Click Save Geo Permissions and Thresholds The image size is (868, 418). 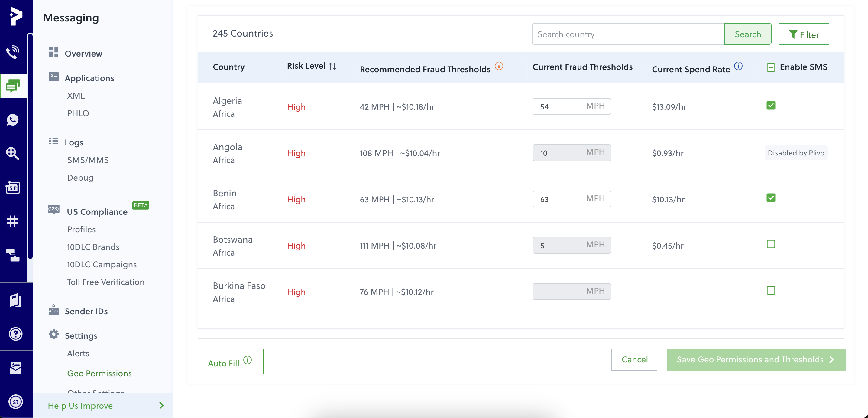pyautogui.click(x=756, y=360)
